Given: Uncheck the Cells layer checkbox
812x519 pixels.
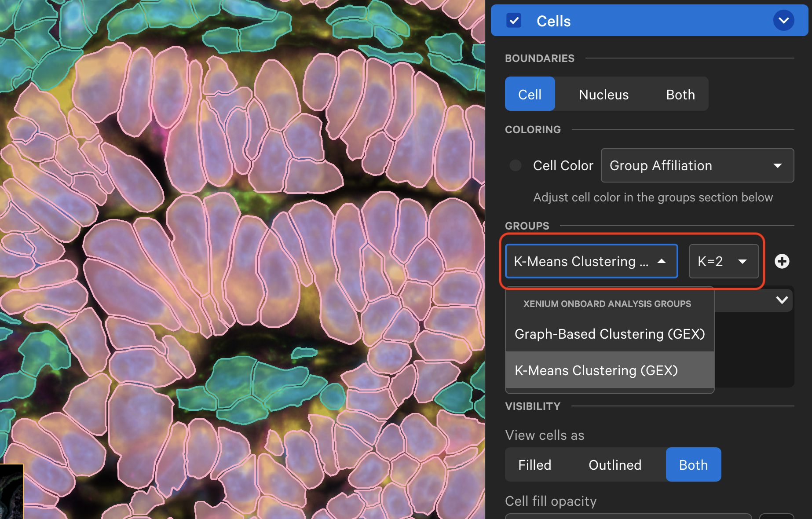Looking at the screenshot, I should pos(514,21).
